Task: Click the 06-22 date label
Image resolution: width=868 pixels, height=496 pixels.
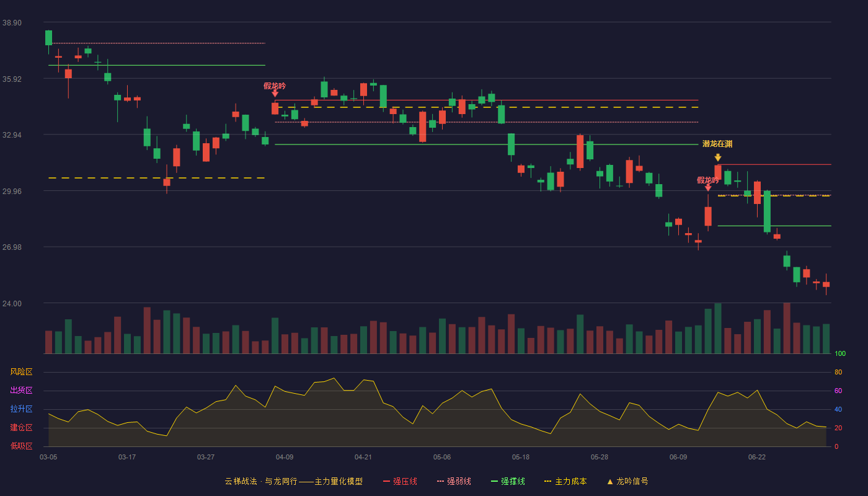Action: coord(757,457)
